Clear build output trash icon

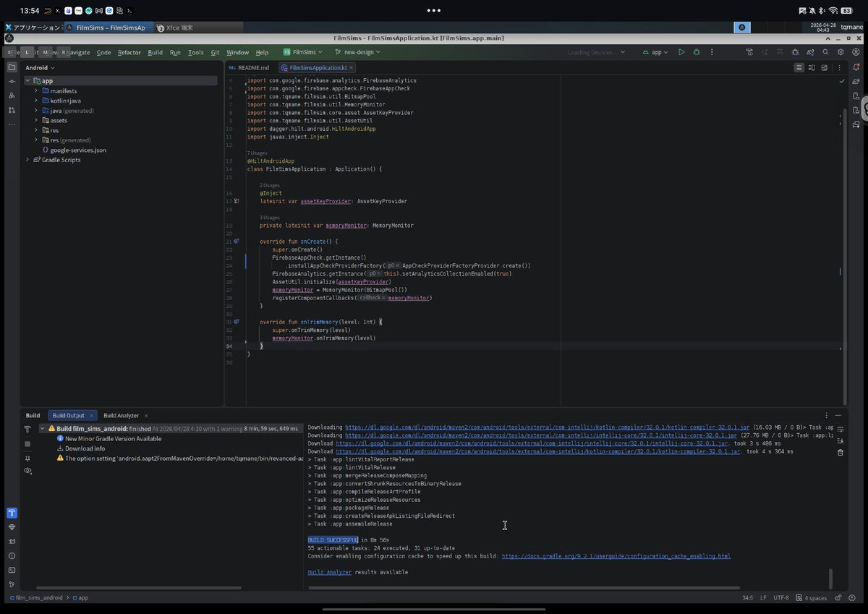(x=840, y=453)
